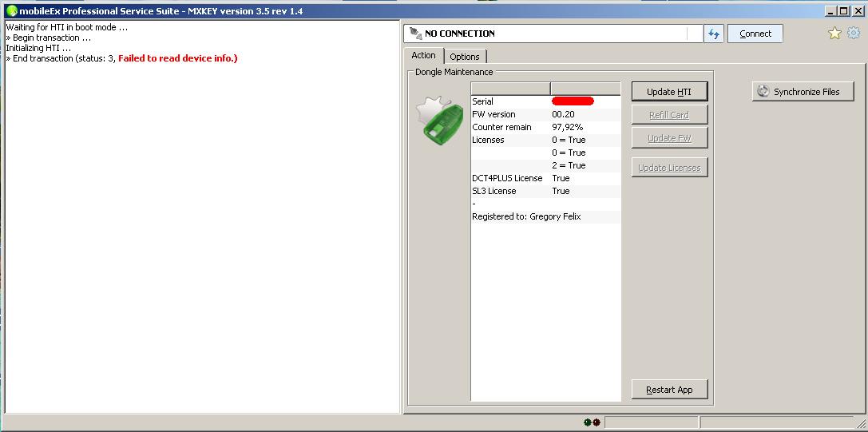Click the 'Initializing HTI' log line

point(38,48)
